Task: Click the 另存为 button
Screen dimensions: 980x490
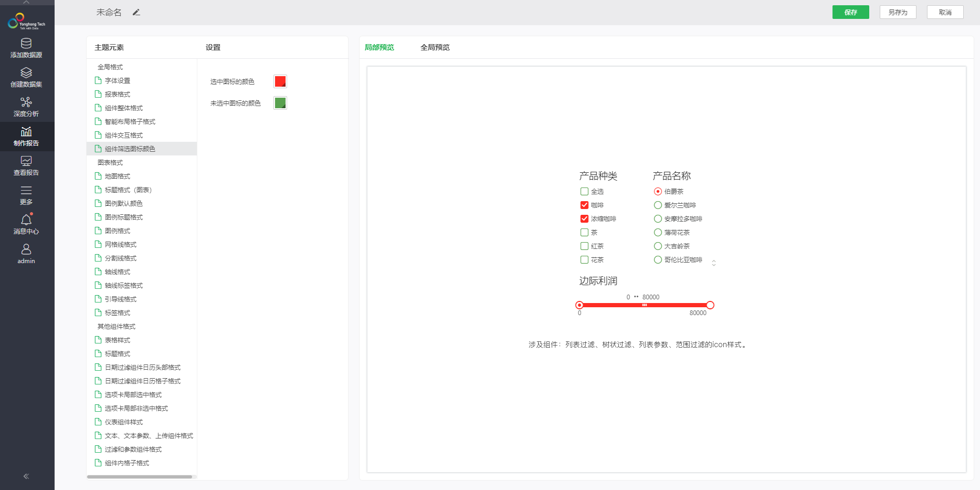Action: (x=898, y=12)
